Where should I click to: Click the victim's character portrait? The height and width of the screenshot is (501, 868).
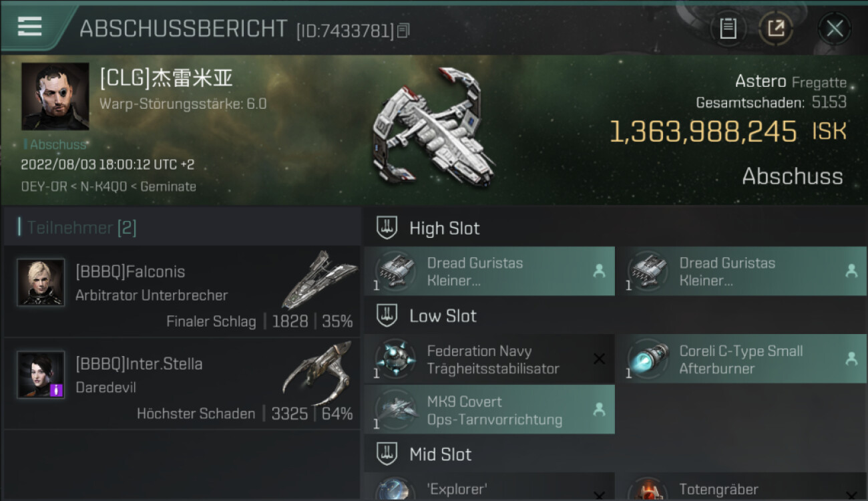pos(55,96)
